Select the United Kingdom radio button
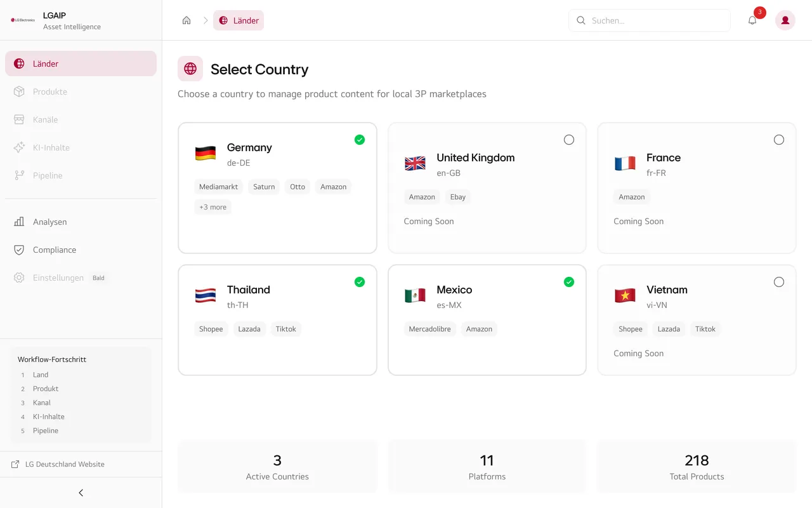The width and height of the screenshot is (812, 508). (569, 140)
